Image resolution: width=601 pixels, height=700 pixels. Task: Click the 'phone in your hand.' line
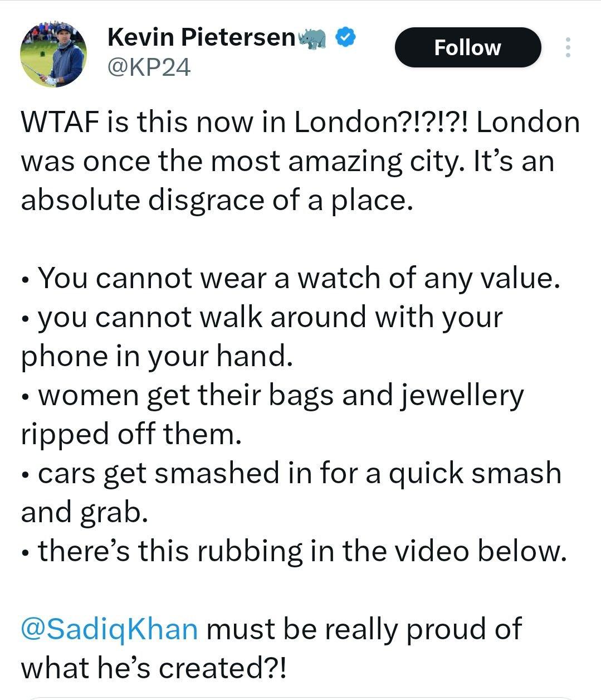(x=157, y=356)
